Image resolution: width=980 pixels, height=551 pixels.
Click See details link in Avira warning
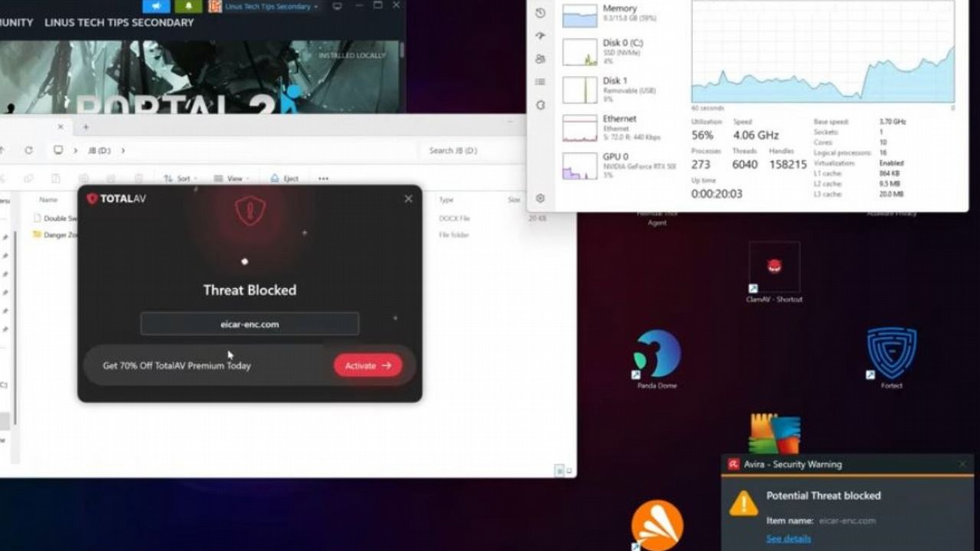click(789, 539)
